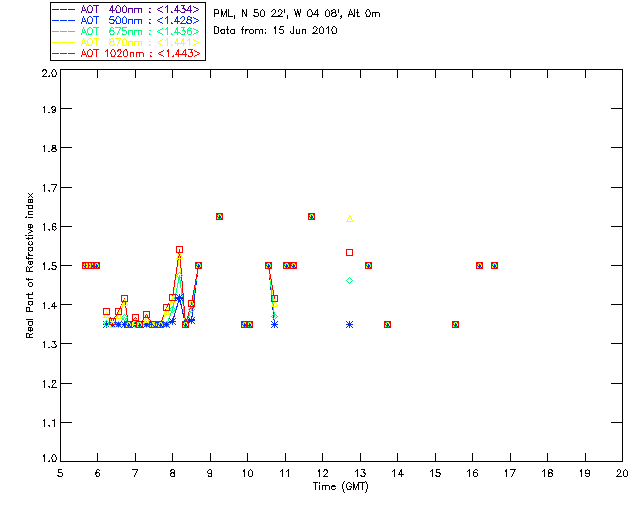Click the y-axis tick label 1.2
The image size is (640, 512).
(x=49, y=384)
